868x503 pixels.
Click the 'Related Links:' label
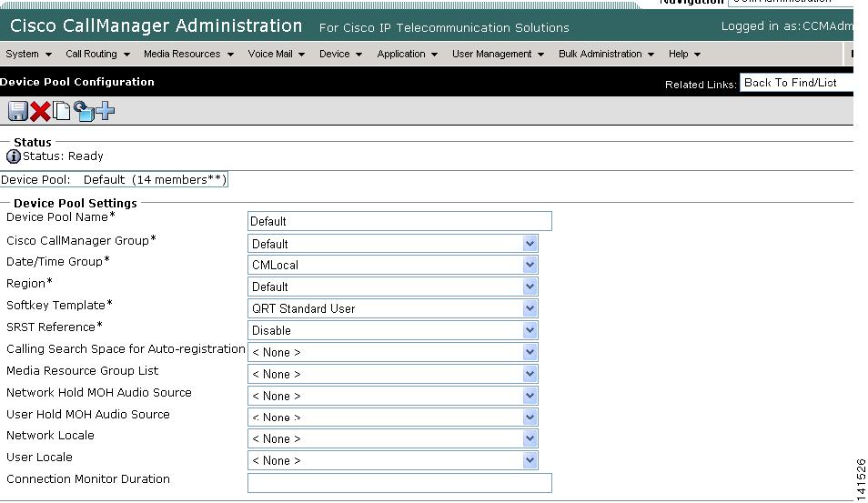pyautogui.click(x=701, y=85)
